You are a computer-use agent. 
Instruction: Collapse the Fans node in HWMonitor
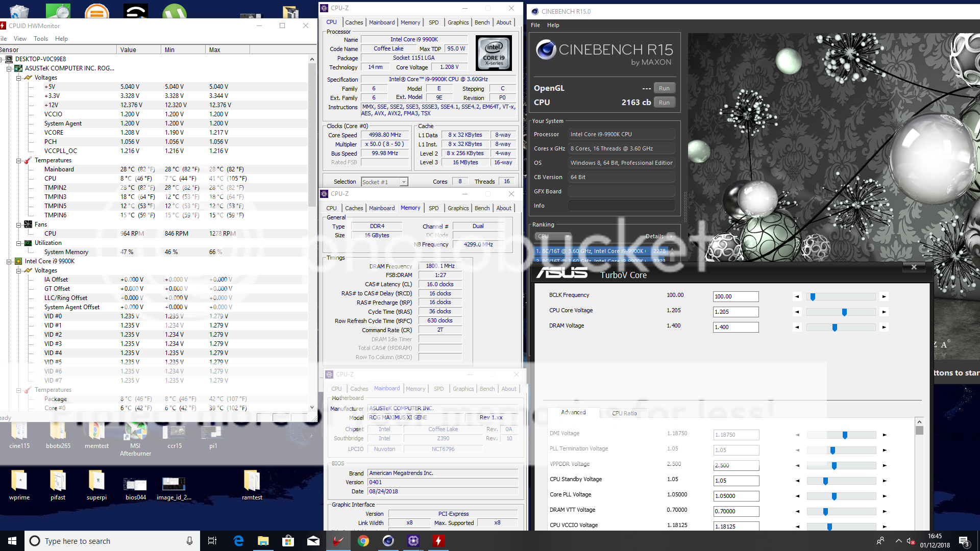(18, 225)
